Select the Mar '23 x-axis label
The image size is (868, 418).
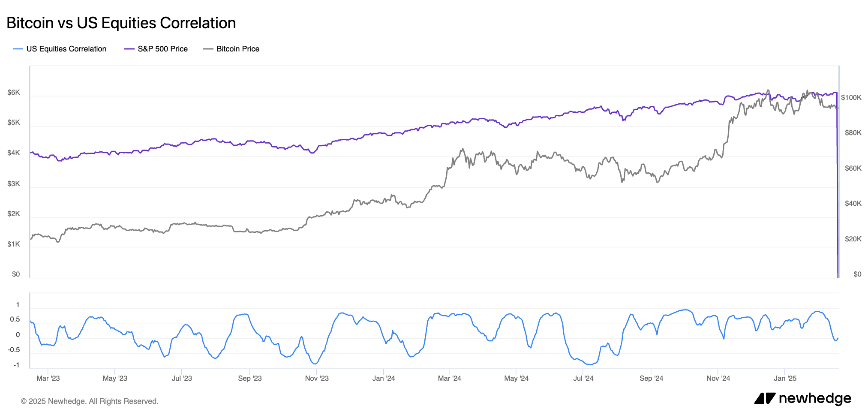click(x=48, y=378)
